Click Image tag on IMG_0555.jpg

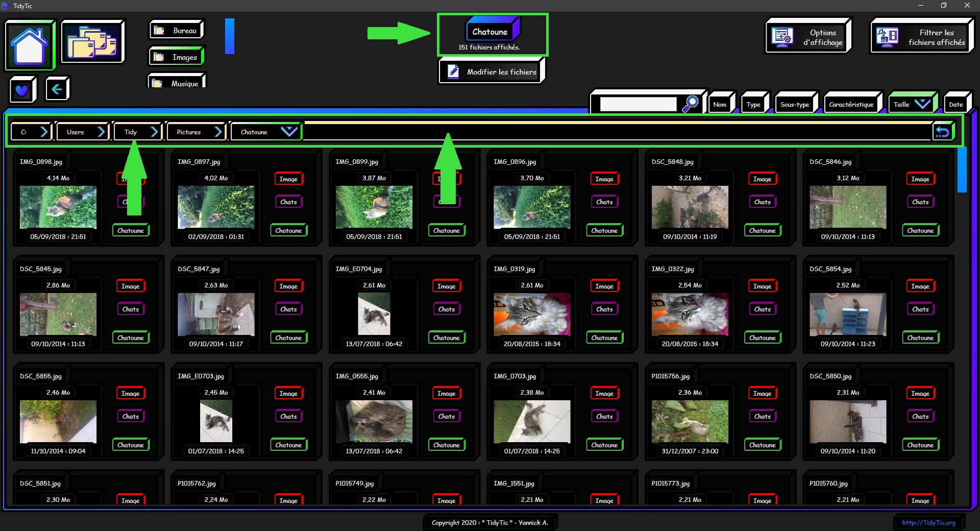pos(446,393)
